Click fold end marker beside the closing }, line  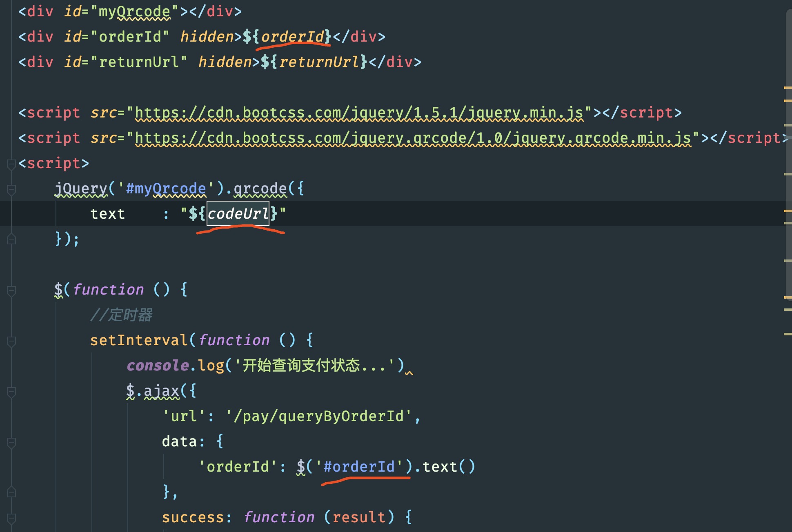pyautogui.click(x=11, y=492)
